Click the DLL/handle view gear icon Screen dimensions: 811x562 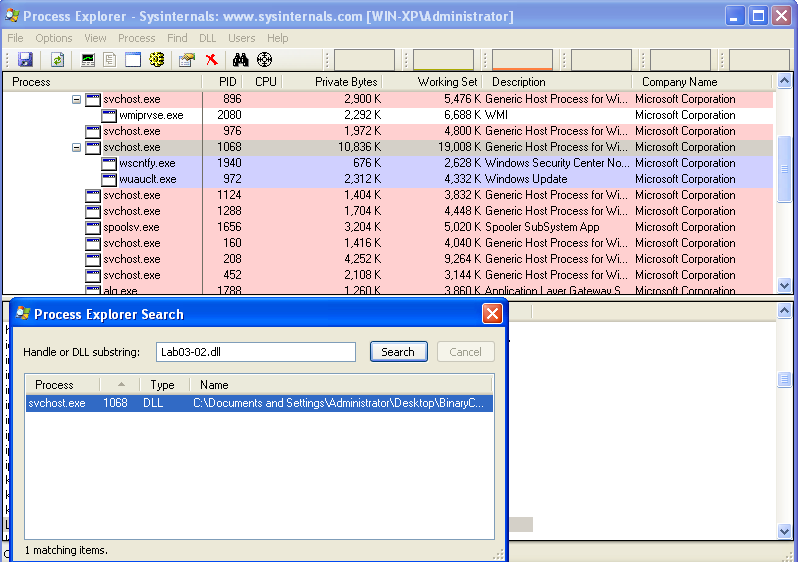coord(156,60)
